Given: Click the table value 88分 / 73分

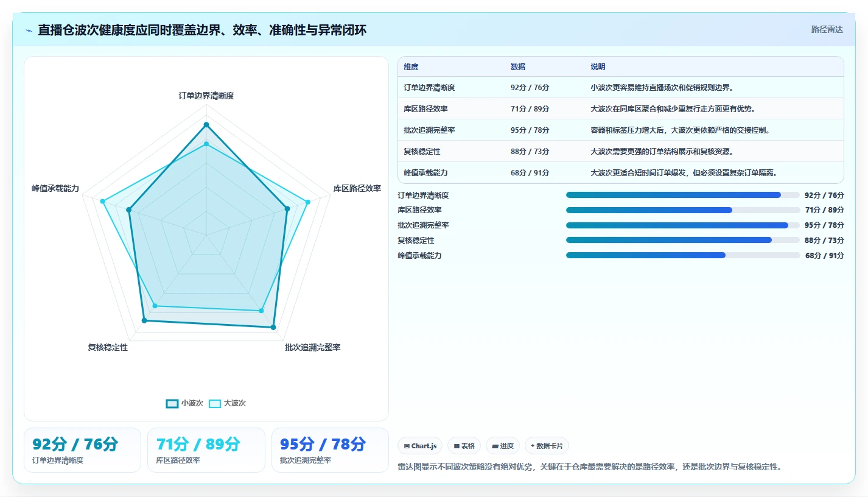Looking at the screenshot, I should (x=530, y=152).
